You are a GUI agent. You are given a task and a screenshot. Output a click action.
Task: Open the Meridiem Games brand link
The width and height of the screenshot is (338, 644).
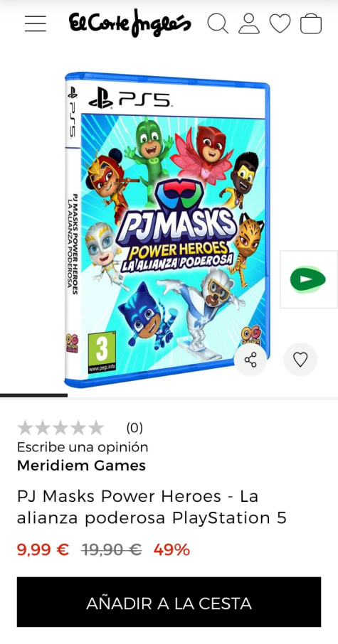[x=81, y=466]
